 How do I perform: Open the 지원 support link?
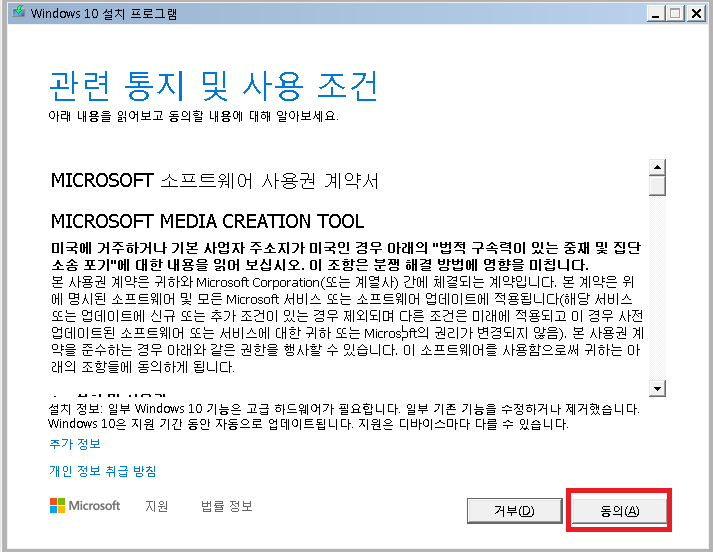pyautogui.click(x=156, y=506)
